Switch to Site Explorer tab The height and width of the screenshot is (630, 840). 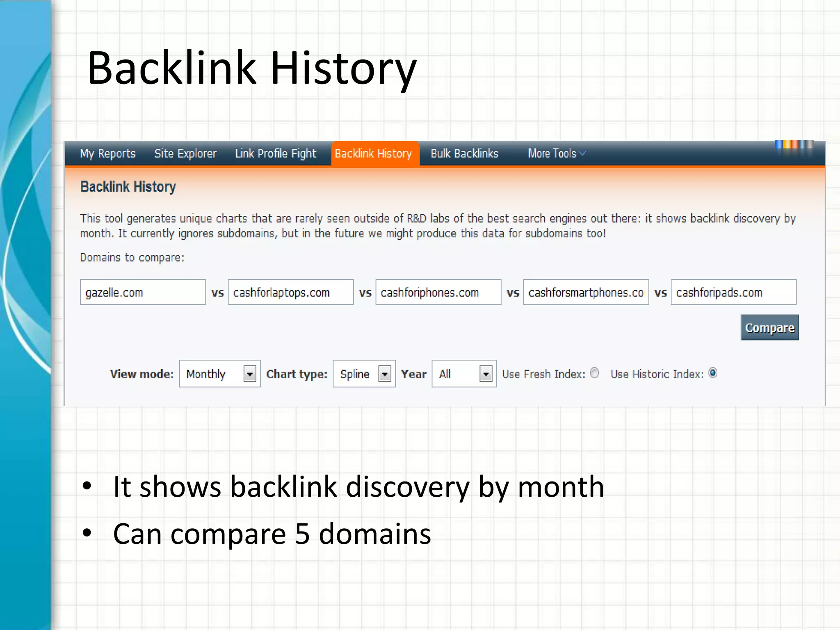[x=185, y=154]
